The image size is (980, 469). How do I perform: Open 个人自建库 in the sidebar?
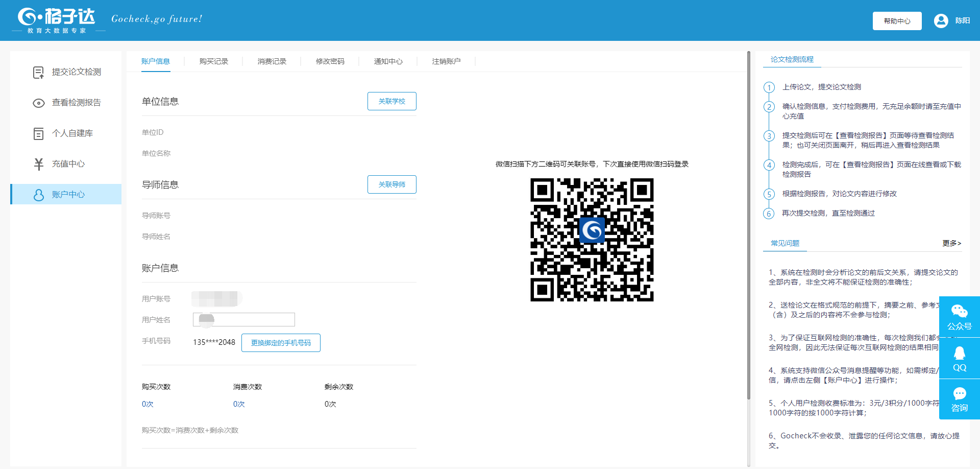point(66,133)
